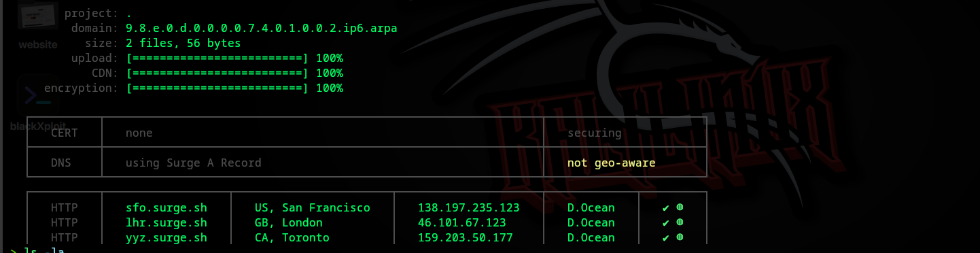Image resolution: width=980 pixels, height=253 pixels.
Task: Click the "size:" label
Action: tap(102, 44)
